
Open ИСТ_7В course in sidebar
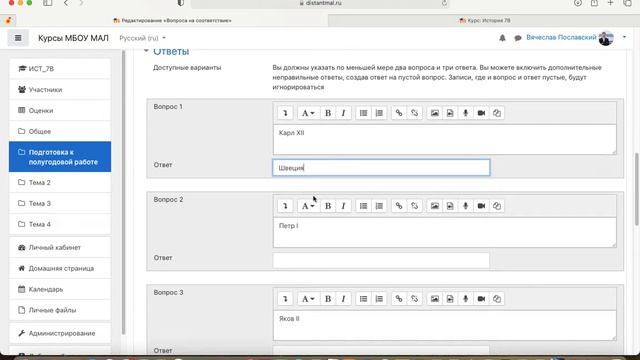tap(60, 69)
